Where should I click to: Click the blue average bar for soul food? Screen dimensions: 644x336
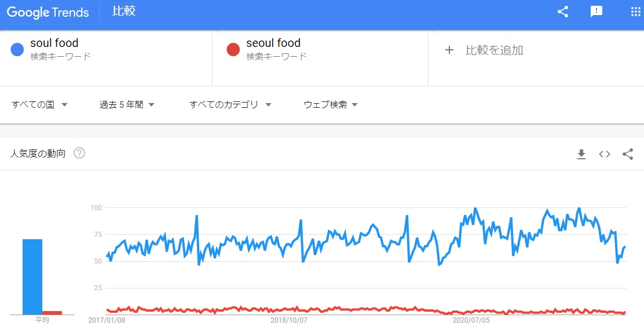point(32,276)
